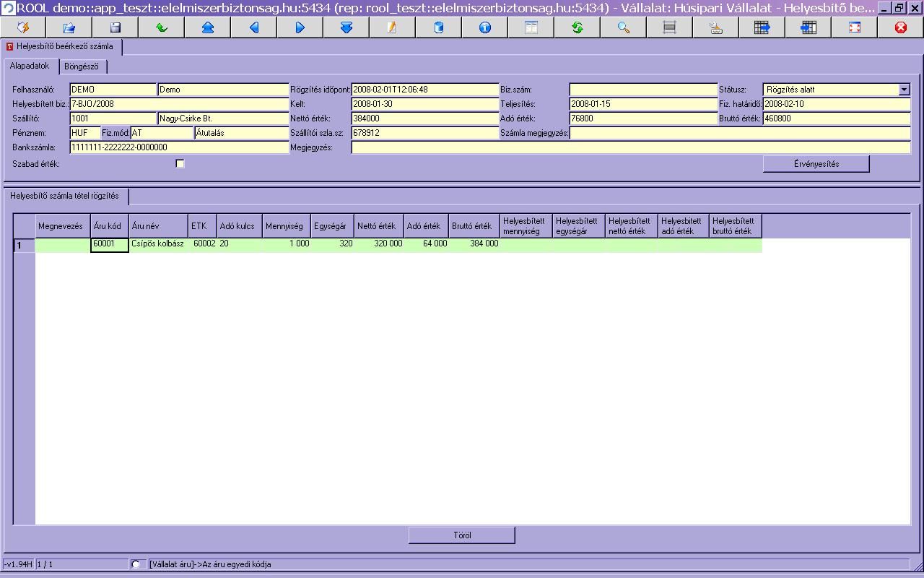Switch to the Böngésző tab
Image resolution: width=924 pixels, height=578 pixels.
click(82, 66)
